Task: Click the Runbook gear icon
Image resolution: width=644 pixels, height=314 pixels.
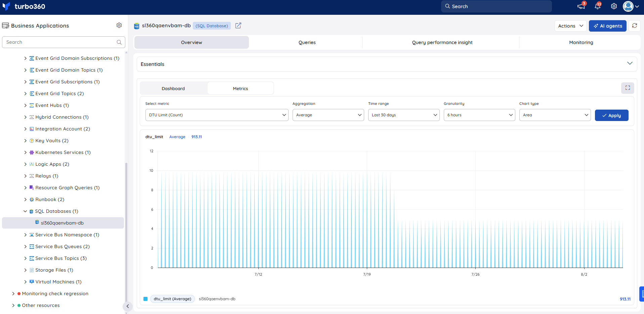Action: tap(32, 200)
